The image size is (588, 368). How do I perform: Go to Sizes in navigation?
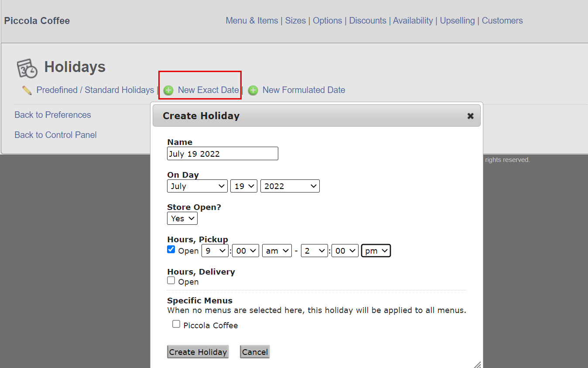(x=295, y=21)
